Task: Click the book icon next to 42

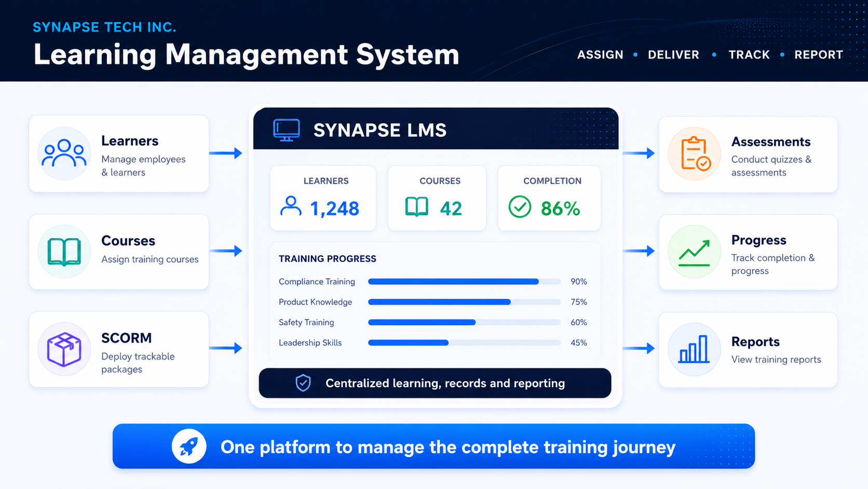Action: [417, 207]
